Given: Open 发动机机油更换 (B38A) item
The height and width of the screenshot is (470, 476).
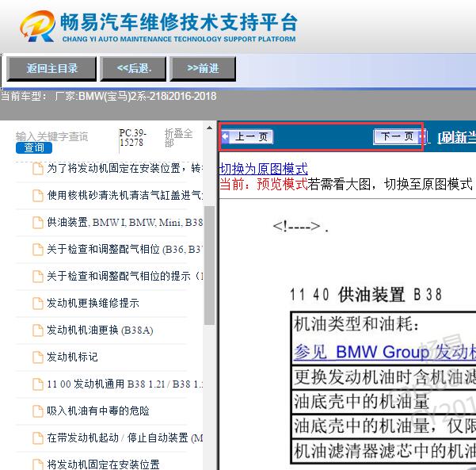Looking at the screenshot, I should point(100,330).
